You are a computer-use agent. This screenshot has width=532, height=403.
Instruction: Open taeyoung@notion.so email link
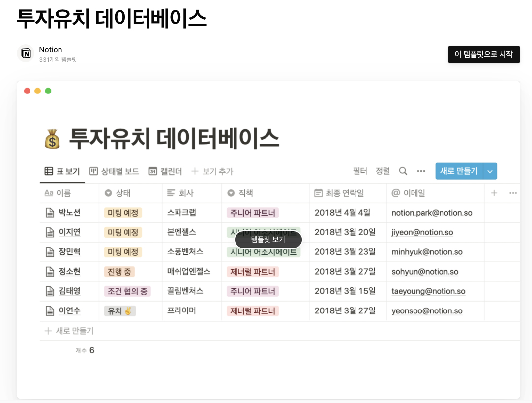coord(429,291)
